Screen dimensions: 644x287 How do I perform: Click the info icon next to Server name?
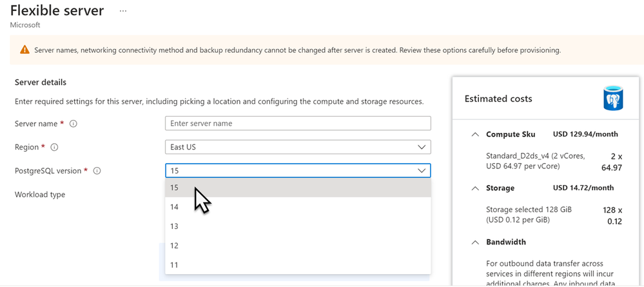coord(73,124)
